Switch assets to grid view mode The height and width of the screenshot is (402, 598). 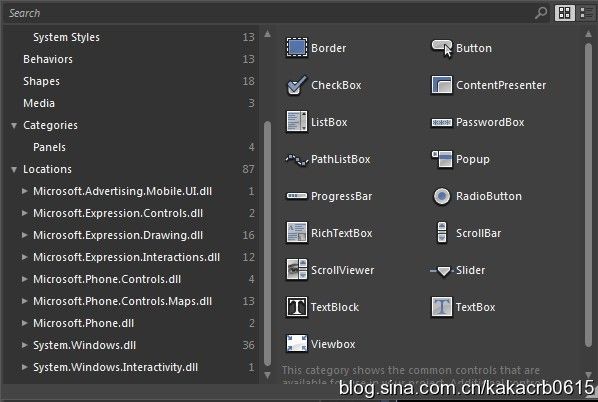tap(564, 13)
